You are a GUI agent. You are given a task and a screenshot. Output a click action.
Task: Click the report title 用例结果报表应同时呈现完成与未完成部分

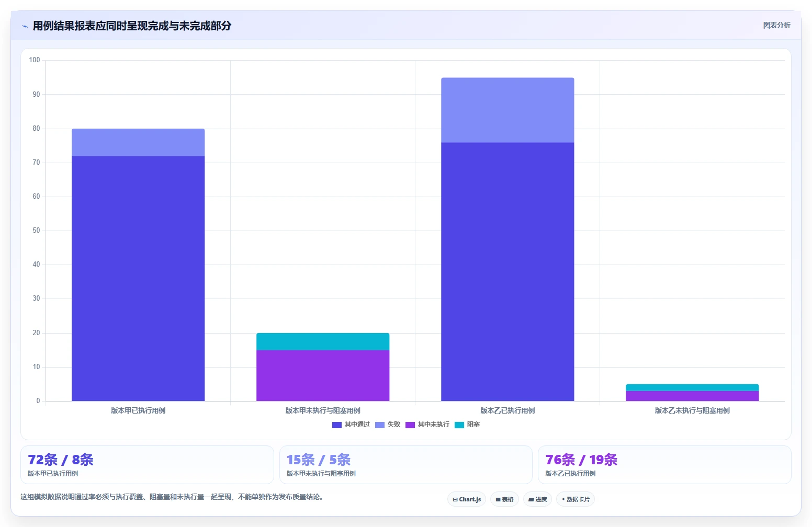[132, 26]
